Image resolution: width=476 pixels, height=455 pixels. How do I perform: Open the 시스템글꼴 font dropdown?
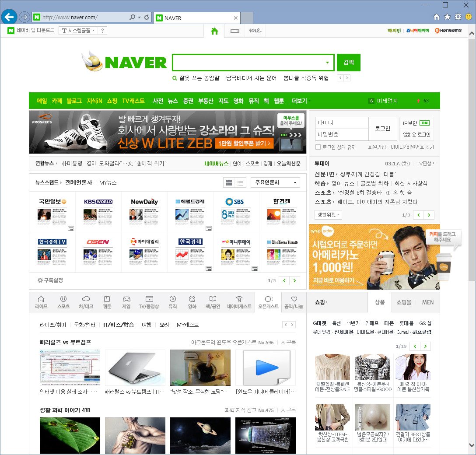coord(78,31)
